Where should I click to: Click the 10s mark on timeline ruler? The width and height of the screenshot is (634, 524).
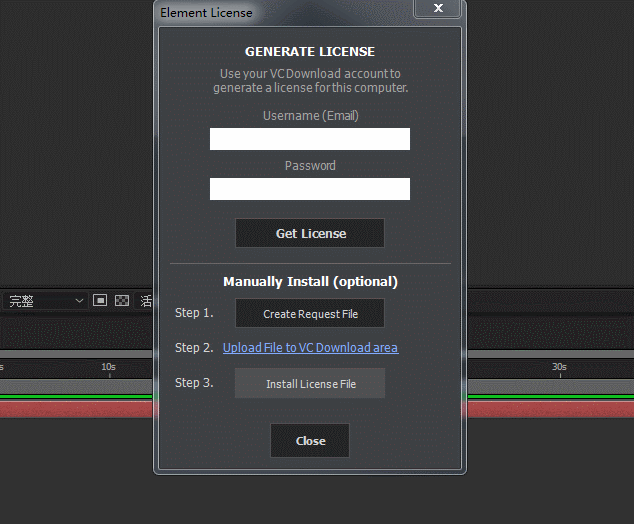click(108, 368)
